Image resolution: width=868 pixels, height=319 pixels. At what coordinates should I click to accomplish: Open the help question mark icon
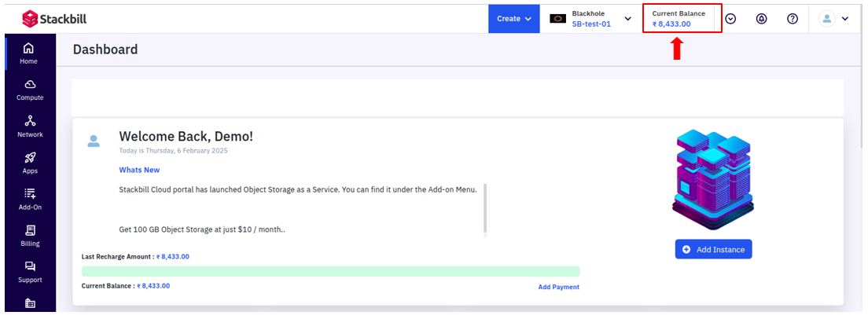coord(793,19)
